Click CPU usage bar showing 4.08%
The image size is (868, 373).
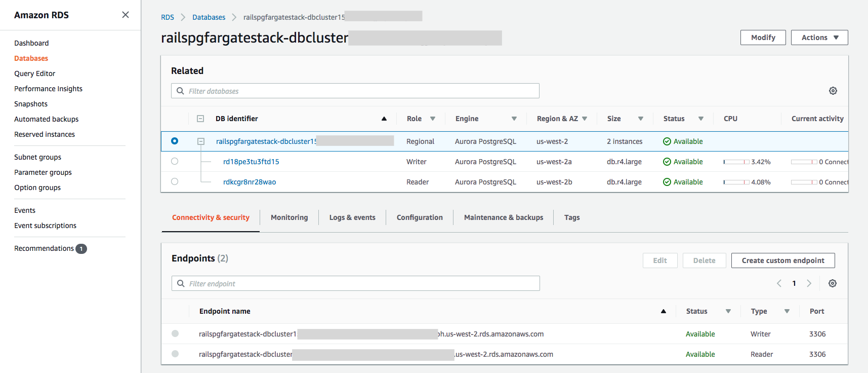pos(736,182)
